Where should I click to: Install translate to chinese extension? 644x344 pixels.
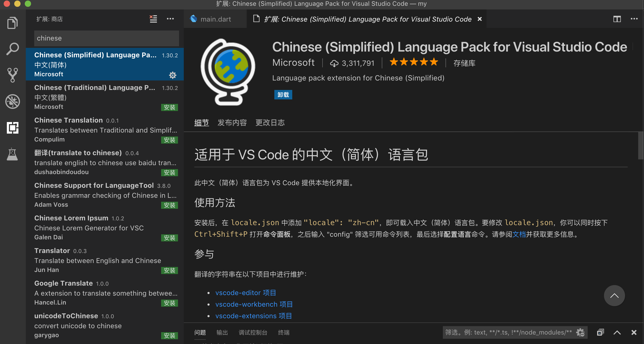[x=169, y=173]
